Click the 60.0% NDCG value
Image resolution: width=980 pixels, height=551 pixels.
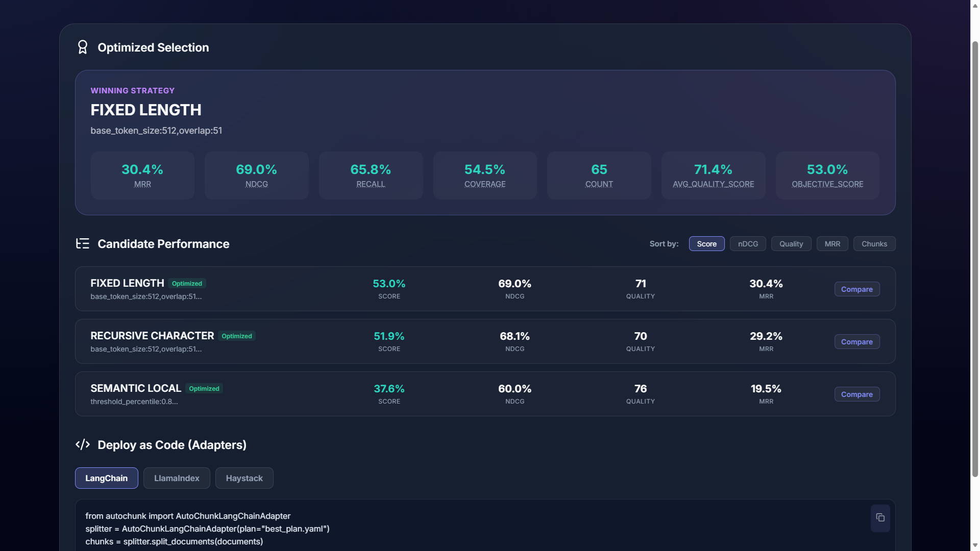pos(514,389)
